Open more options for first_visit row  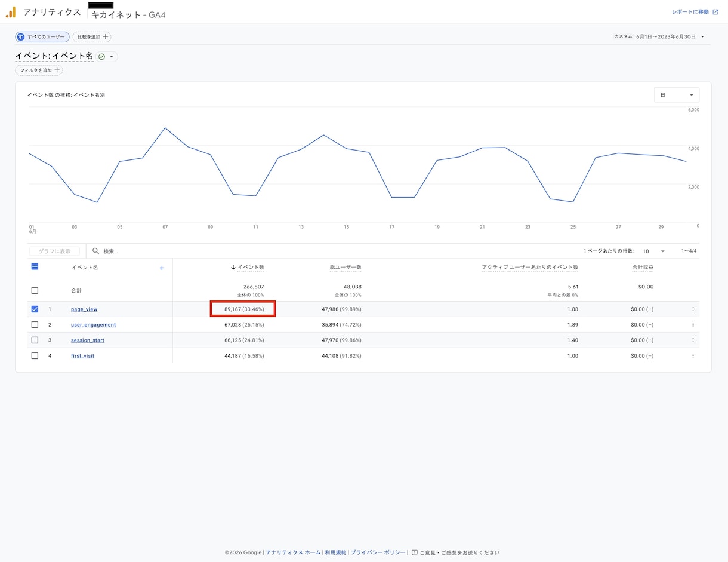(x=693, y=356)
